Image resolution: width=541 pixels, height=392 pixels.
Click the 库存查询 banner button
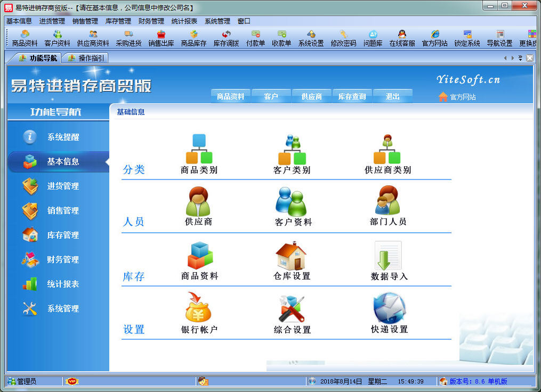tap(352, 96)
